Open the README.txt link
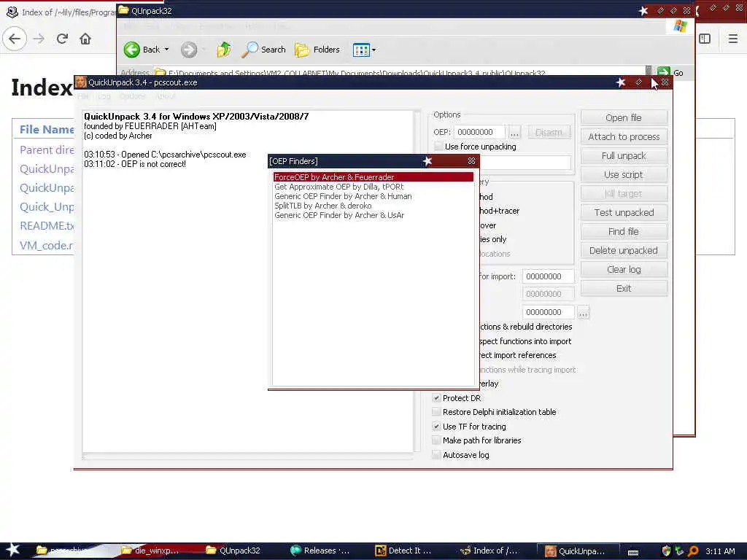 pos(47,226)
